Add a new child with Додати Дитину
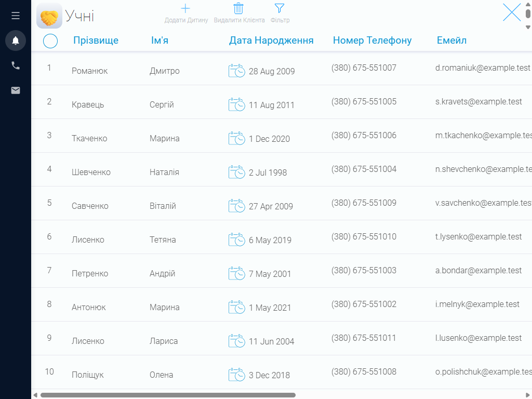Image resolution: width=532 pixels, height=399 pixels. 186,14
